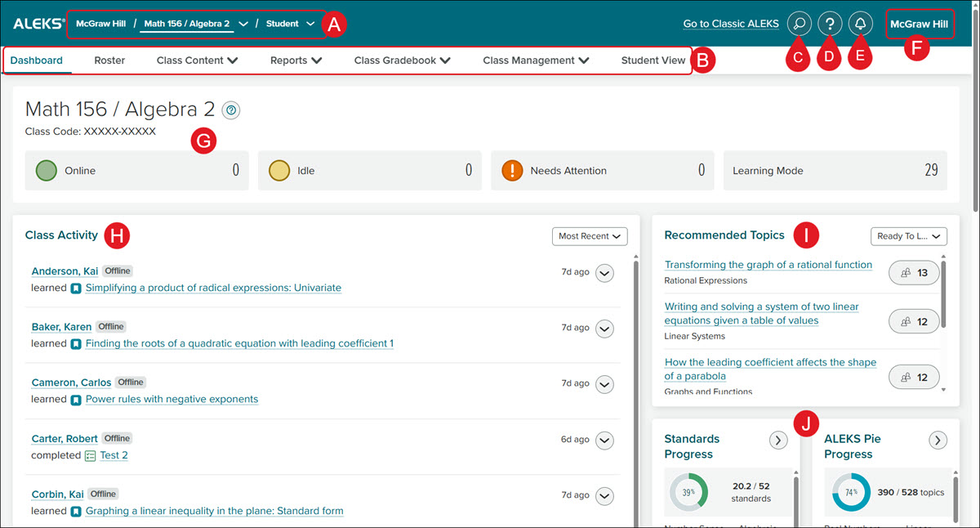Open the Reports menu

[x=296, y=60]
